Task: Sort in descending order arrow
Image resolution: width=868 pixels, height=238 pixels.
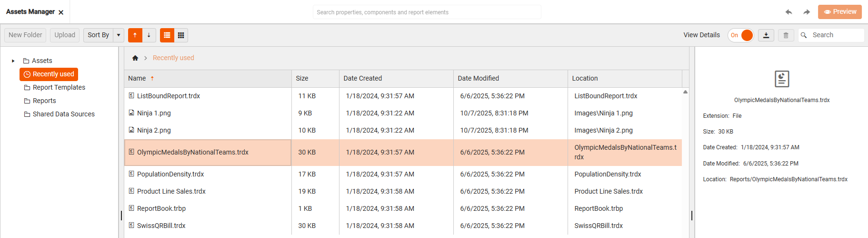Action: (149, 35)
